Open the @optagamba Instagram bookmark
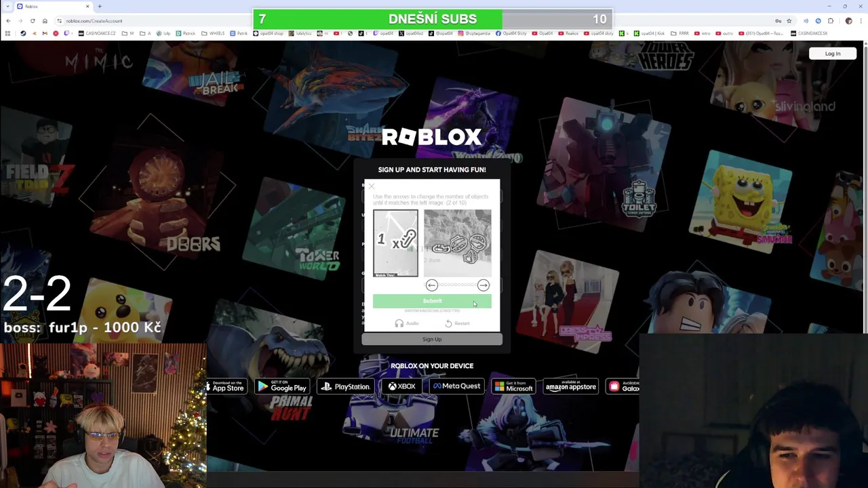The width and height of the screenshot is (868, 488). [475, 33]
